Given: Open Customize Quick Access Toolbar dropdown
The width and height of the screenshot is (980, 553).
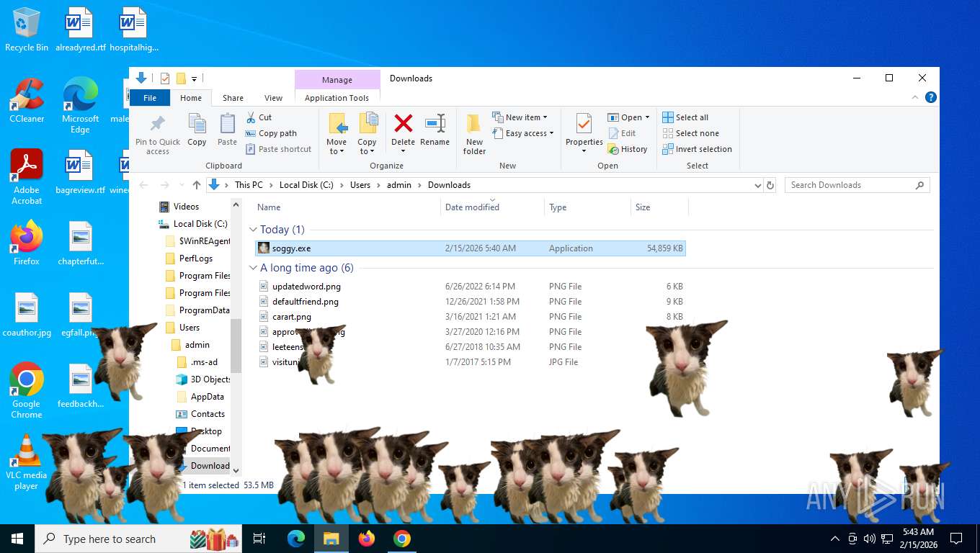Looking at the screenshot, I should [195, 78].
